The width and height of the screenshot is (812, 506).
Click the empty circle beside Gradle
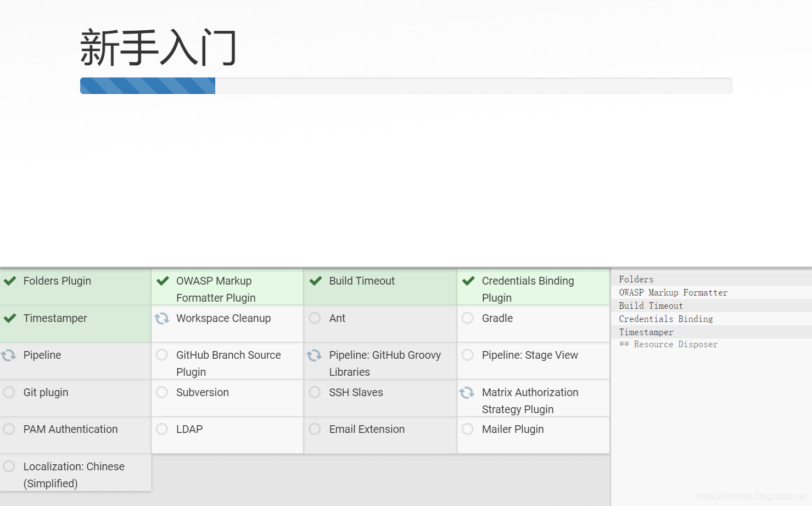click(468, 318)
